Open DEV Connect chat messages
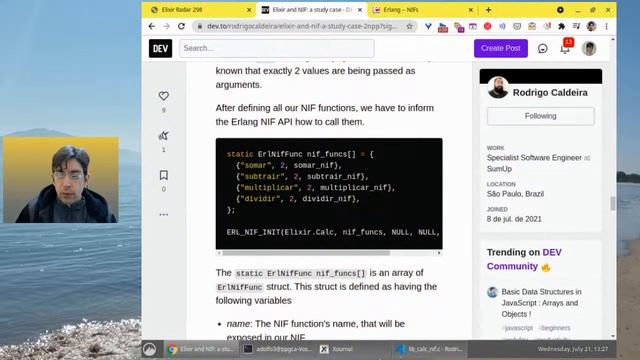This screenshot has height=360, width=640. tap(542, 49)
